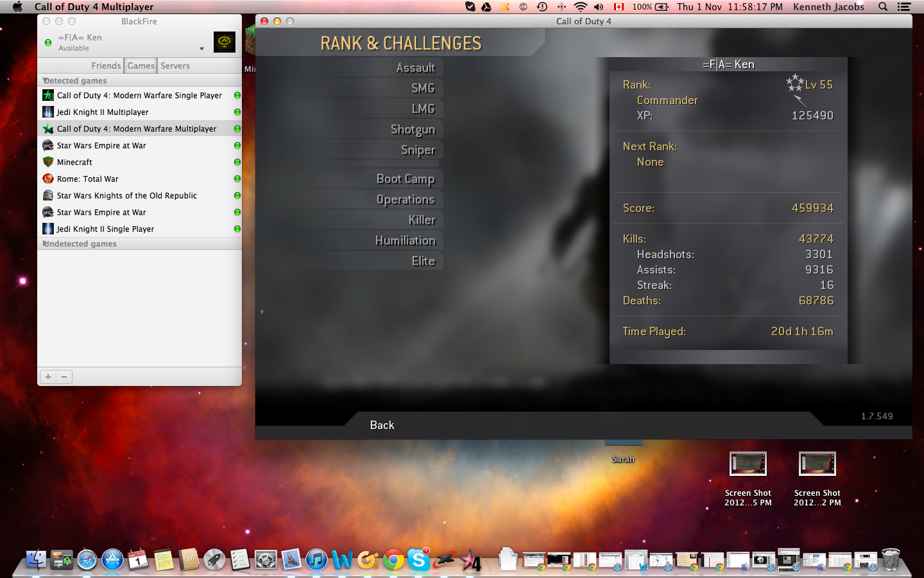Open the Operations challenges
This screenshot has width=924, height=578.
tap(406, 199)
